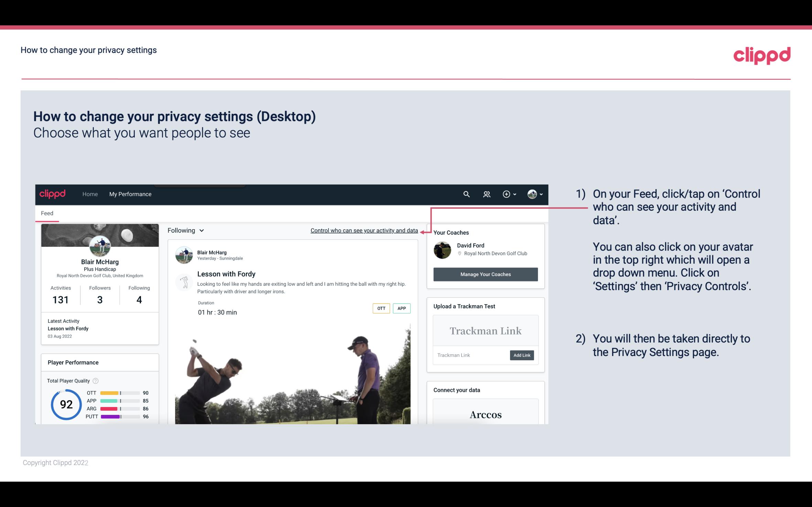The height and width of the screenshot is (507, 812).
Task: Click Control who can see activity link
Action: coord(364,230)
